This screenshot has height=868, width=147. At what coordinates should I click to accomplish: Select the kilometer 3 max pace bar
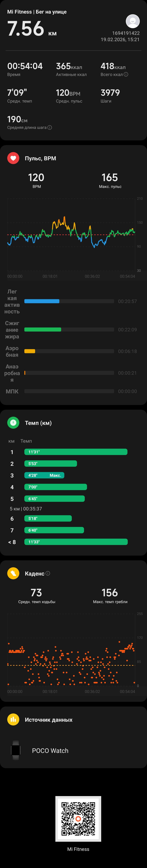pos(44,475)
